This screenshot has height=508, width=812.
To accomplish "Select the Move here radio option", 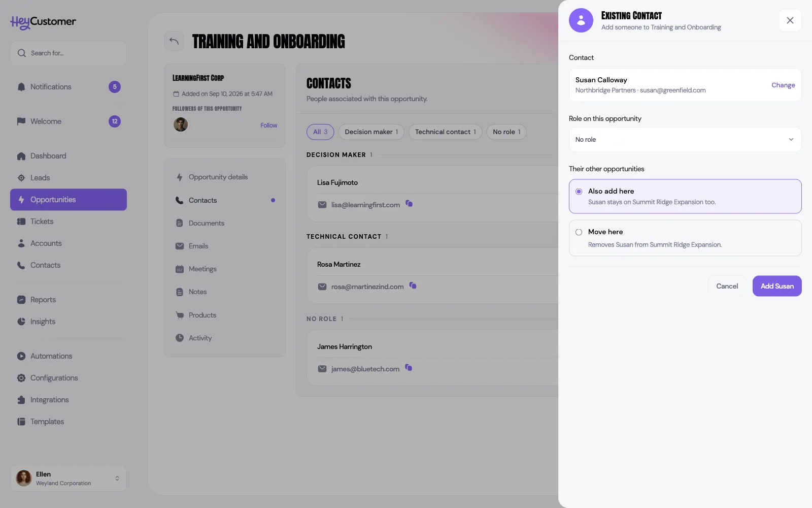I will tap(579, 232).
